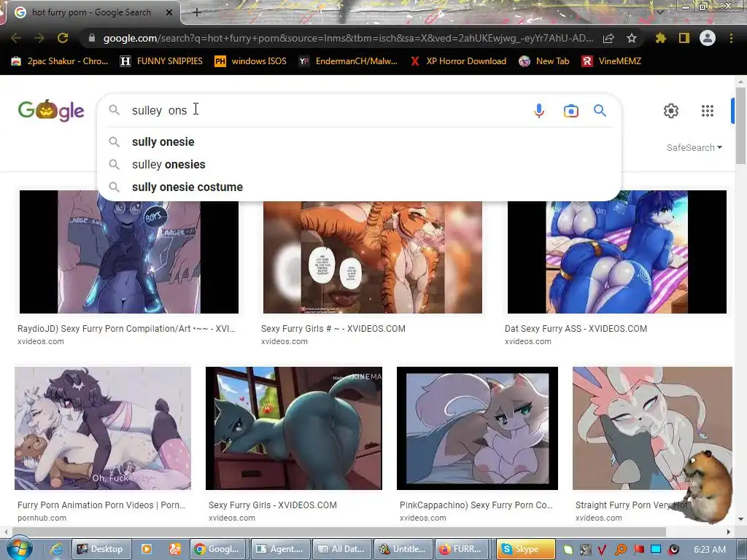Click the horizontal scrollbar thumb
Image resolution: width=747 pixels, height=560 pixels.
[x=338, y=532]
